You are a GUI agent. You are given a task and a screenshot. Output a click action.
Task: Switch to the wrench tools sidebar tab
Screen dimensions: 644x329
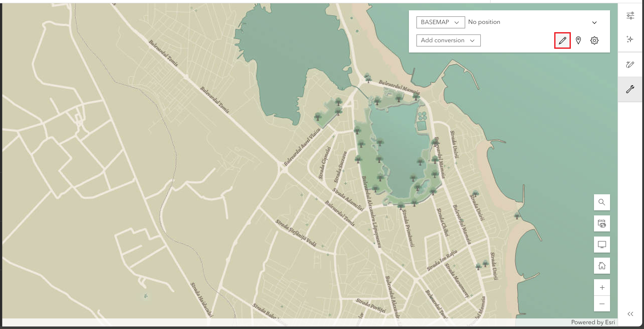(630, 89)
